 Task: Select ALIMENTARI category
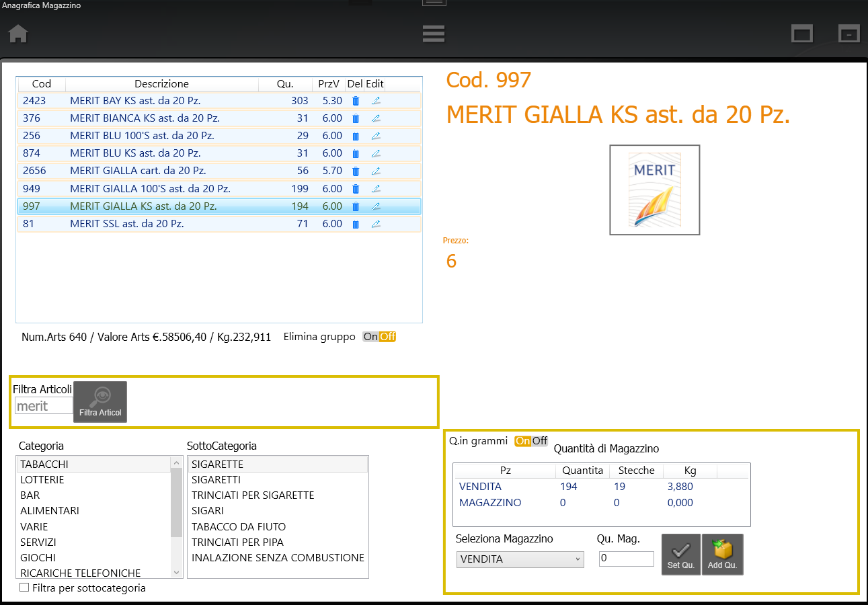click(93, 511)
